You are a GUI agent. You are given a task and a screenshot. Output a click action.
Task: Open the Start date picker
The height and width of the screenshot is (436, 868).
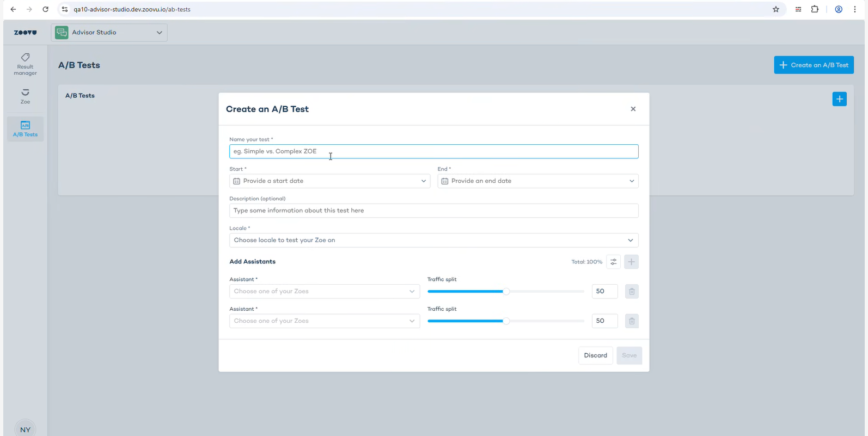click(329, 181)
